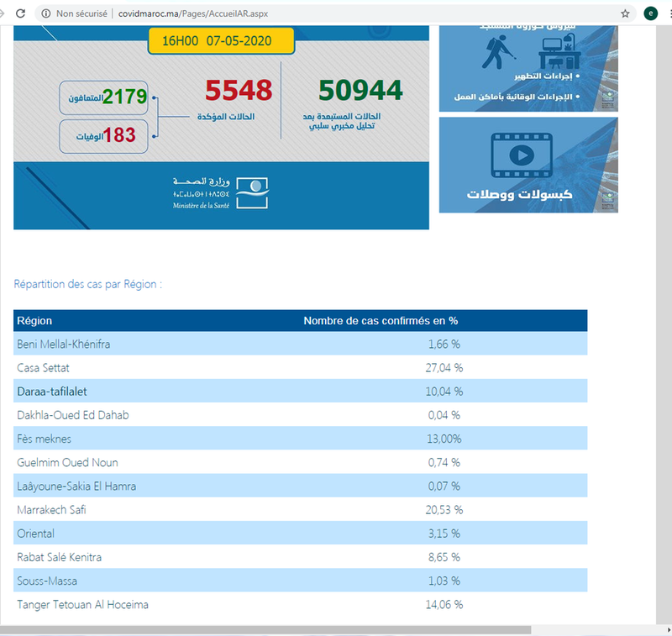This screenshot has width=672, height=636.
Task: Click the 16H00 07-05-2020 date badge
Action: tap(221, 40)
